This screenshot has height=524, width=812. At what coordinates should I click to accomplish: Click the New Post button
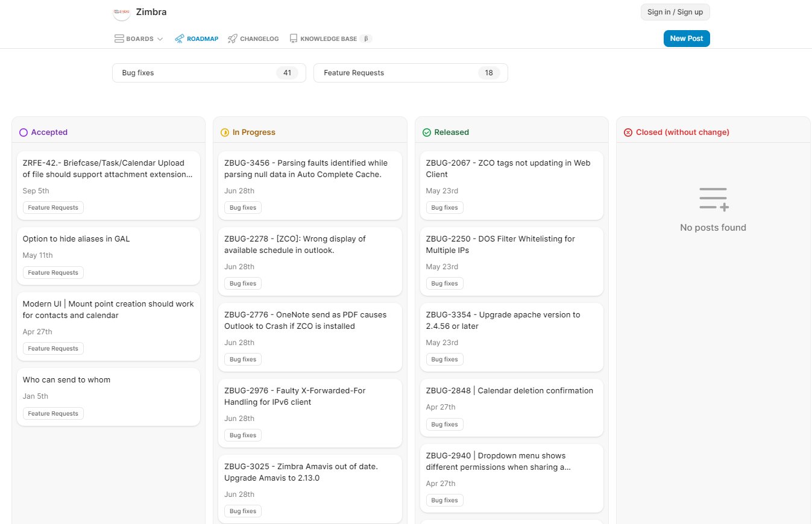(x=686, y=38)
